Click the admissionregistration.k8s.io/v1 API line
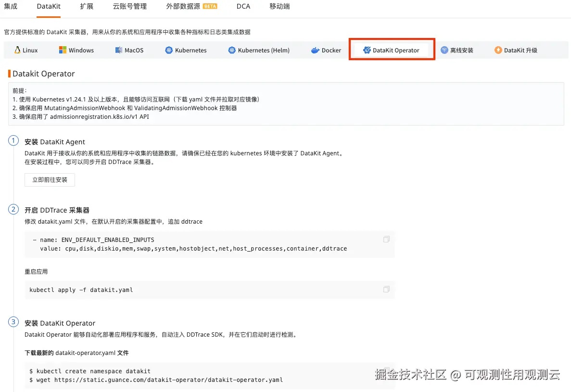 (80, 117)
